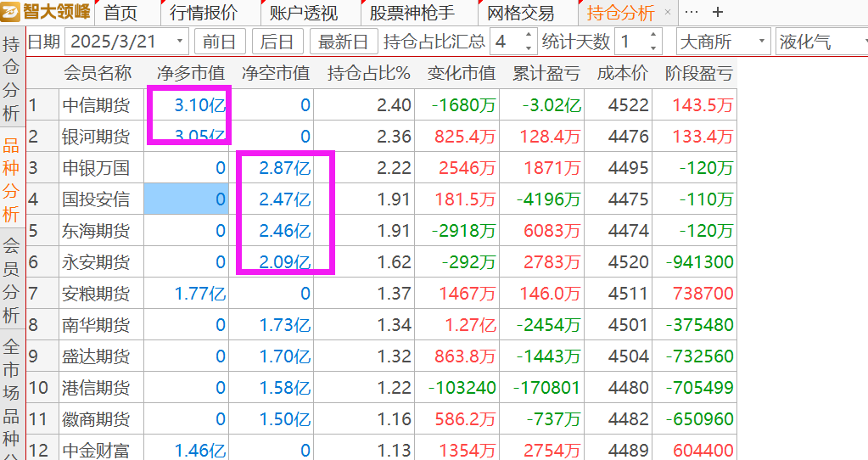This screenshot has height=460, width=868.
Task: Sort by 持仓占比% column header
Action: [369, 73]
